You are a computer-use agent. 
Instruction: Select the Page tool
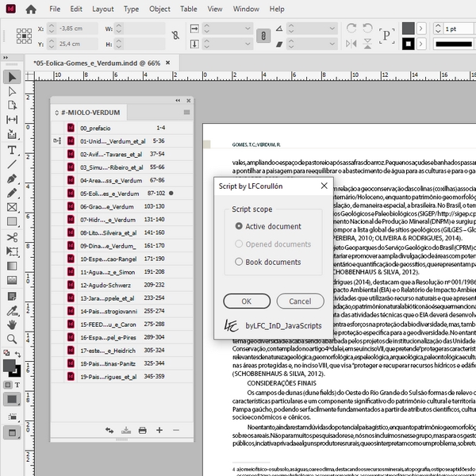pos(12,106)
